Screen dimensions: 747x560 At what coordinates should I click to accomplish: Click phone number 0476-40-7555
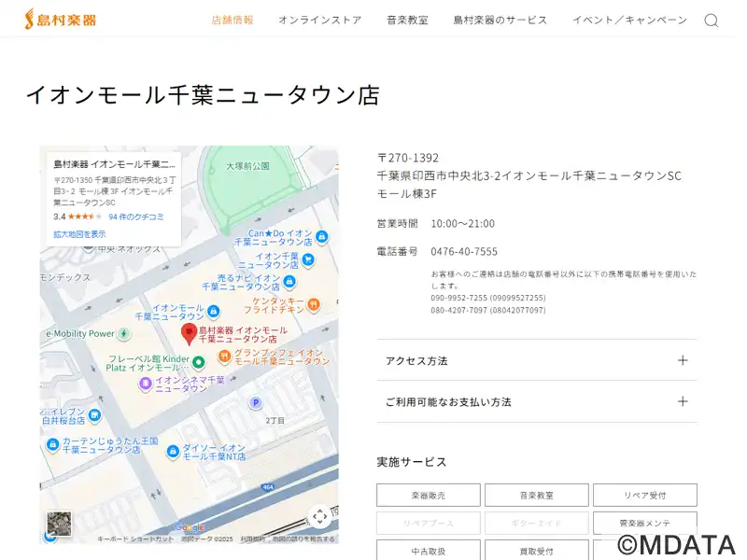464,251
